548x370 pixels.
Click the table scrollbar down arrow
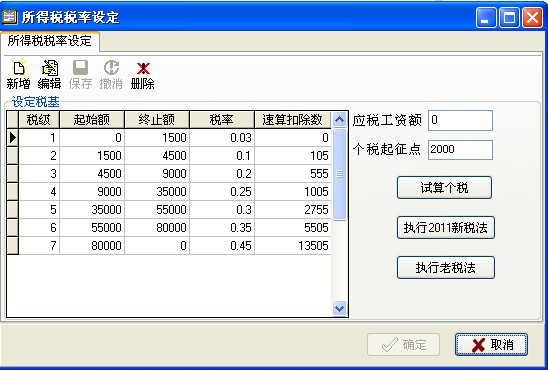point(339,309)
